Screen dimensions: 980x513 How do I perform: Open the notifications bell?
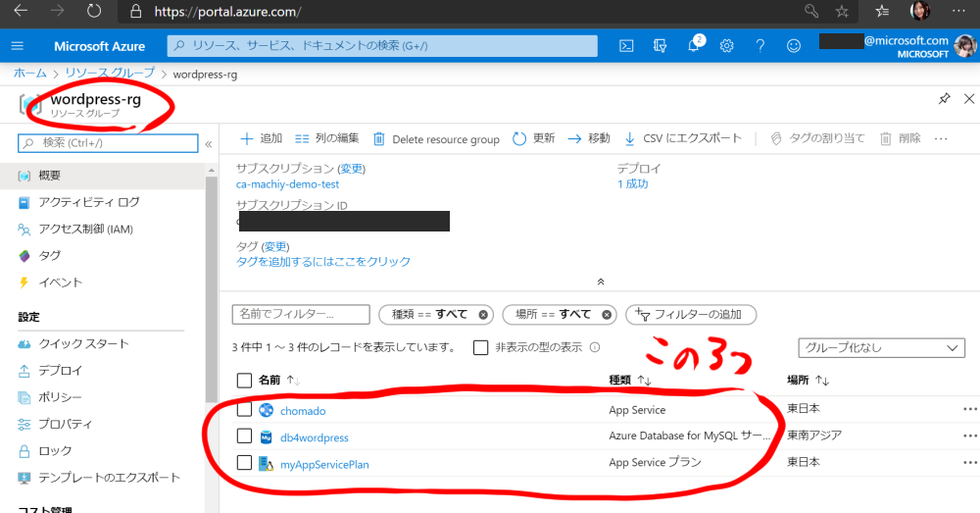[694, 45]
